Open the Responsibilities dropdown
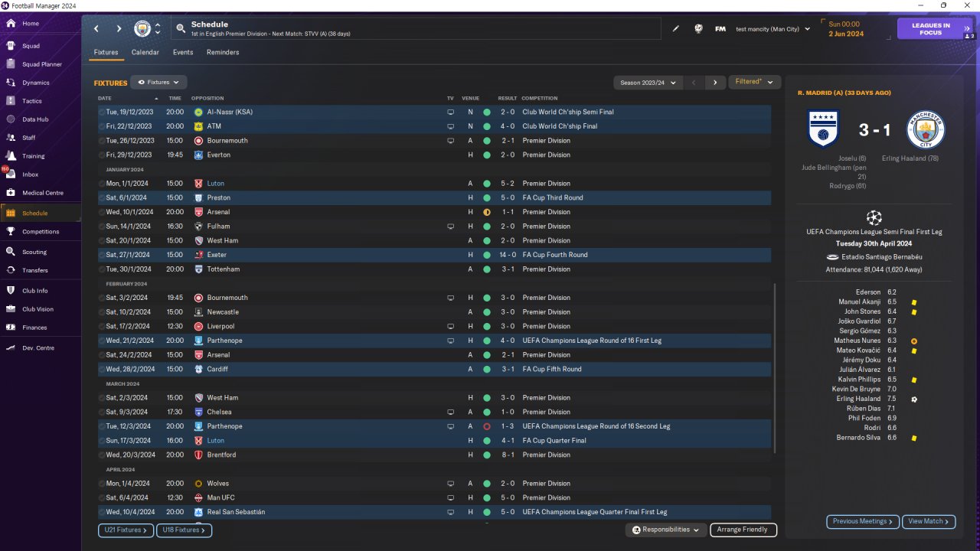Viewport: 980px width, 551px height. [665, 530]
